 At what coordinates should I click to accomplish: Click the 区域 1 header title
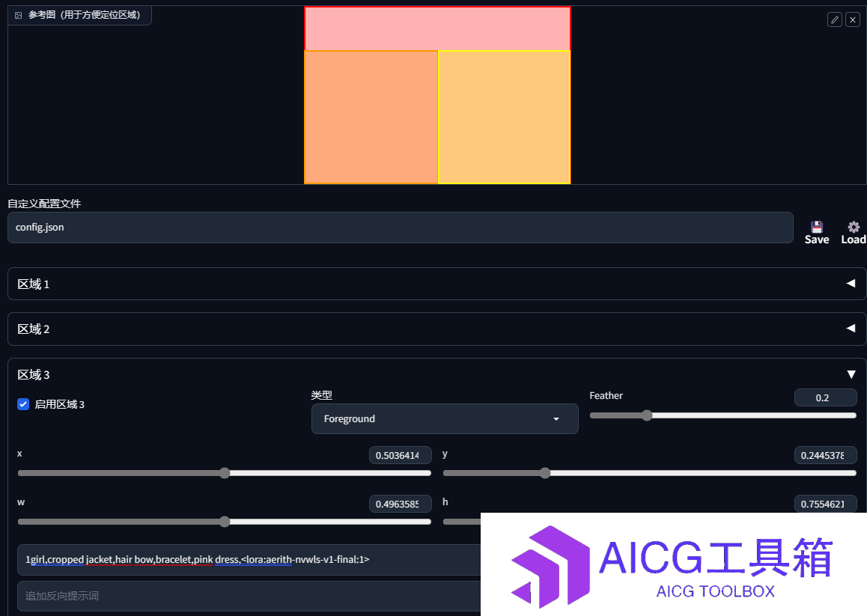pyautogui.click(x=33, y=284)
